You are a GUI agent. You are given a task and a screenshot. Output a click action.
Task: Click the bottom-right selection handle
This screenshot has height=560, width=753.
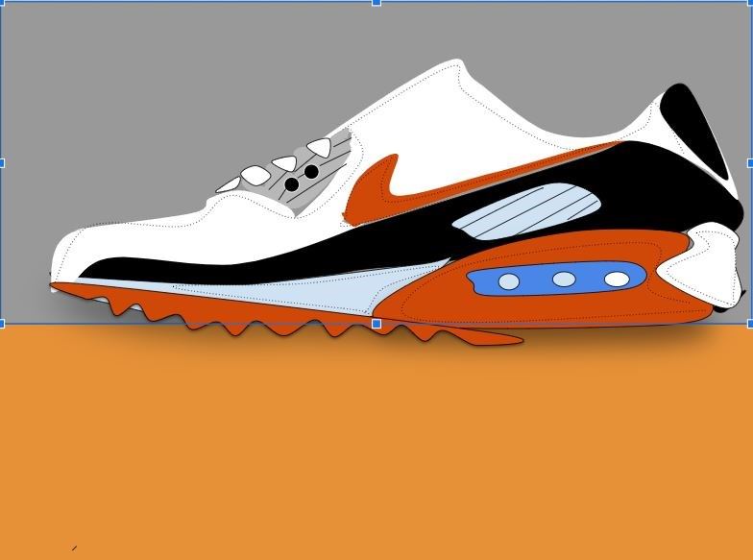coord(749,325)
